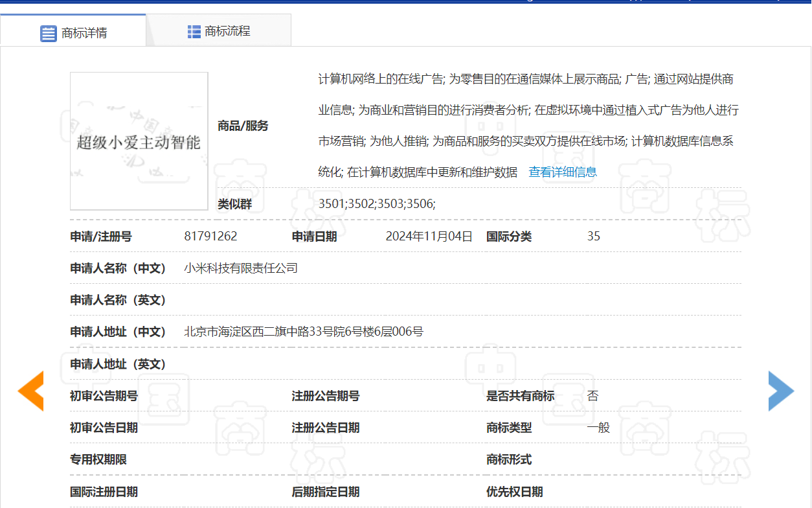Open the 查看详细信息 link

point(563,172)
